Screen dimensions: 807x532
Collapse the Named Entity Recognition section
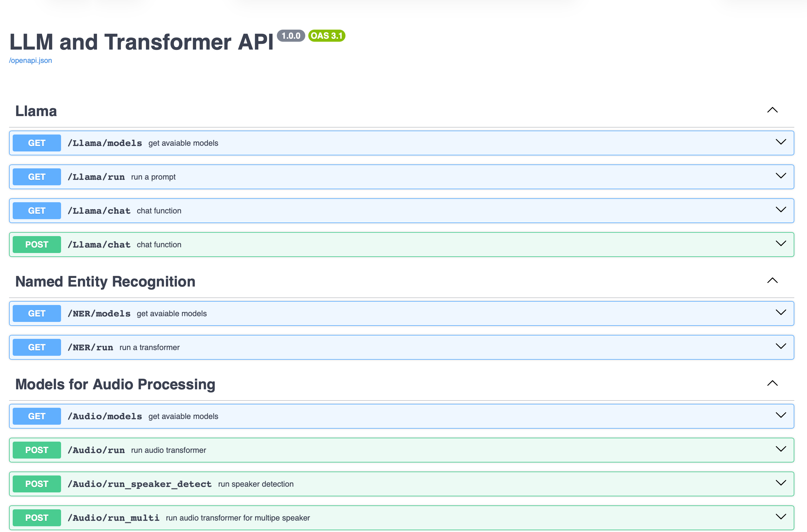[x=773, y=281]
